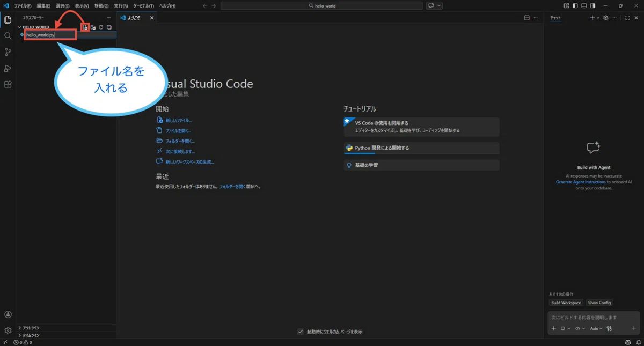Viewport: 644px width, 346px height.
Task: Open Copilot chat icon in title bar
Action: pos(431,6)
